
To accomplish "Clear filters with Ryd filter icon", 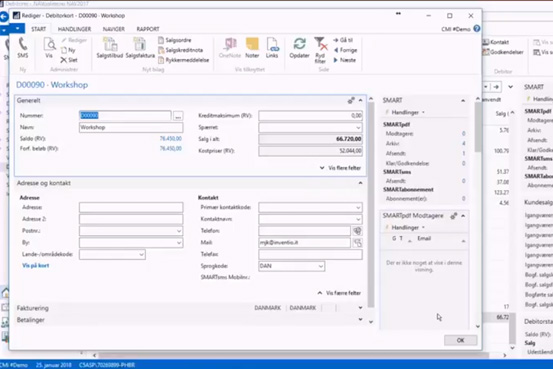I will (320, 50).
